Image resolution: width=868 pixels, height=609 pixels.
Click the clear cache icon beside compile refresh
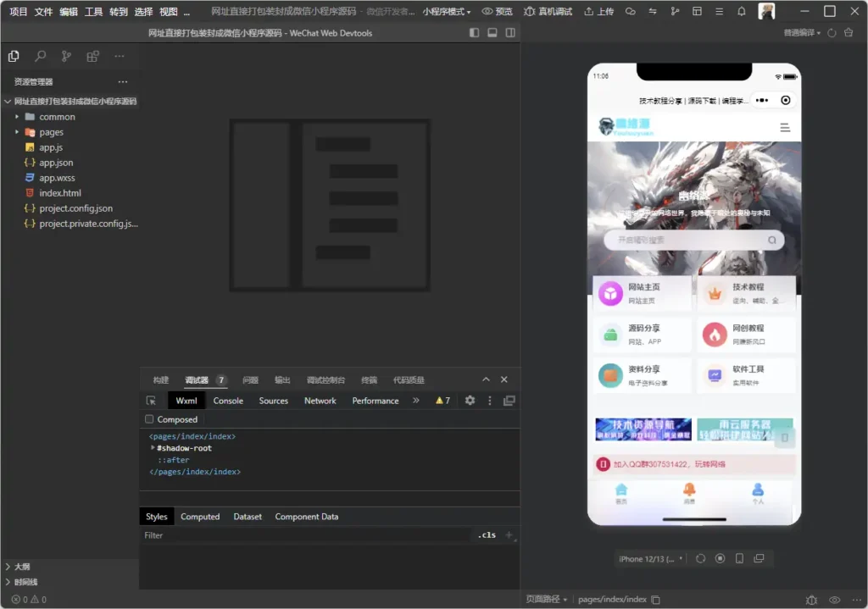pyautogui.click(x=849, y=33)
